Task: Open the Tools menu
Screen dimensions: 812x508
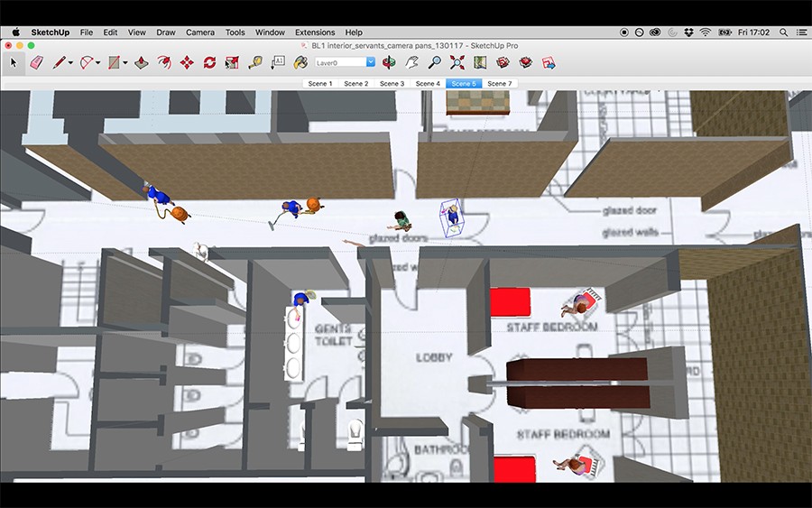Action: 235,32
